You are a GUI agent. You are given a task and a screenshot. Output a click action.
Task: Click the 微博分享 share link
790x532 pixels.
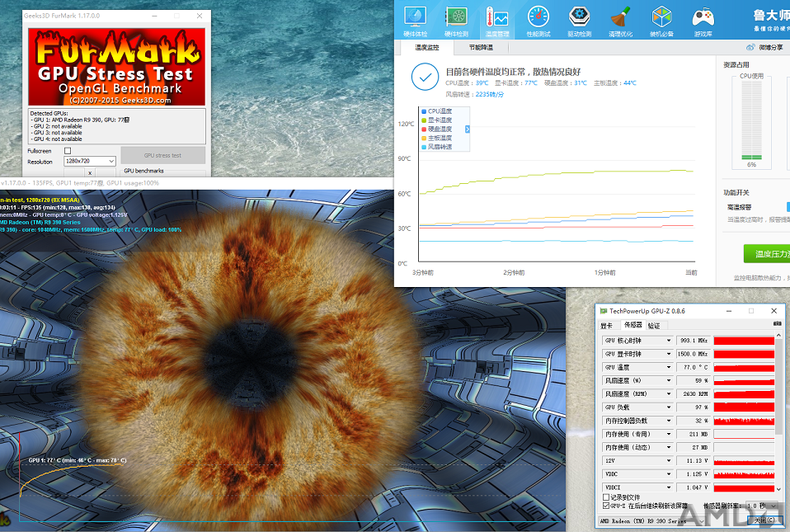point(771,47)
